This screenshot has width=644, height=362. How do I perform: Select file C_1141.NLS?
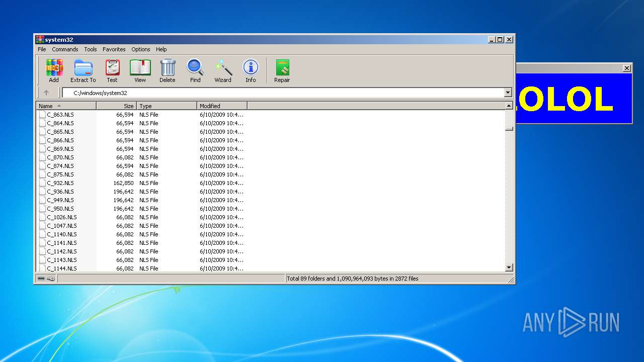[62, 243]
